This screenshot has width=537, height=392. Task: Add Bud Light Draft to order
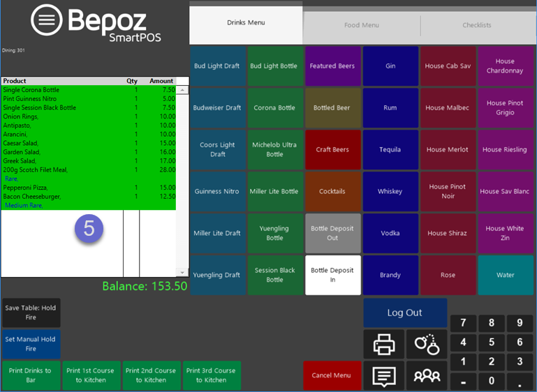218,66
